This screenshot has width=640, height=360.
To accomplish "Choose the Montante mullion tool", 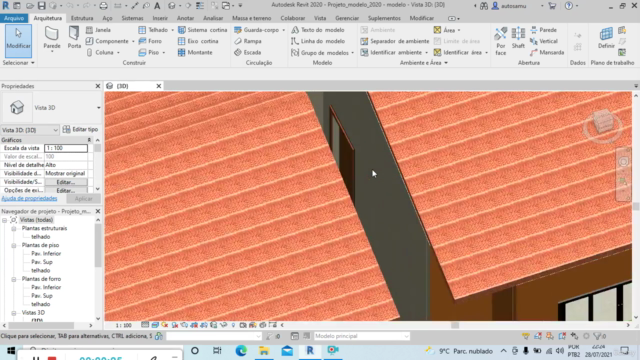I will (195, 52).
